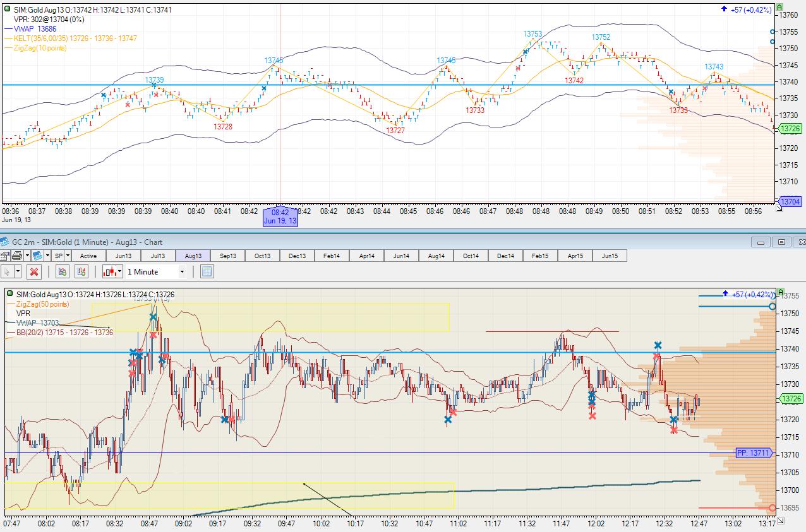Open chart properties icon in toolbar
This screenshot has height=532, width=806.
[x=4, y=256]
